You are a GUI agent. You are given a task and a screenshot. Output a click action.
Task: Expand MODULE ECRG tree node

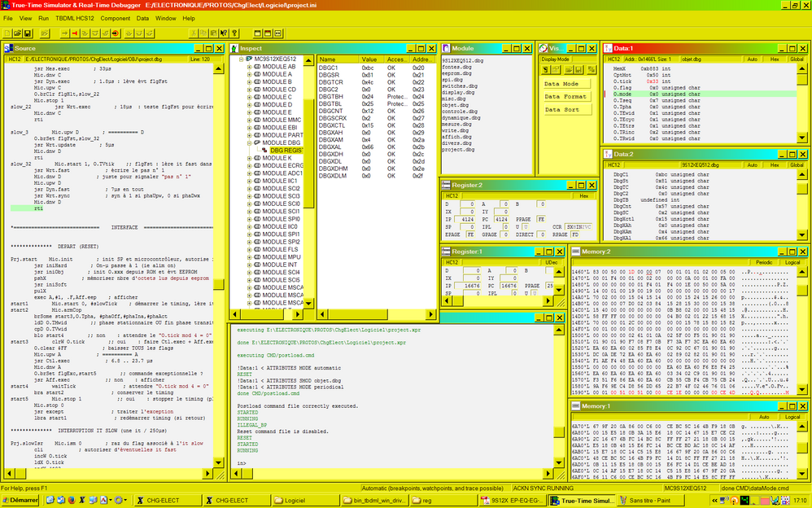pos(249,165)
